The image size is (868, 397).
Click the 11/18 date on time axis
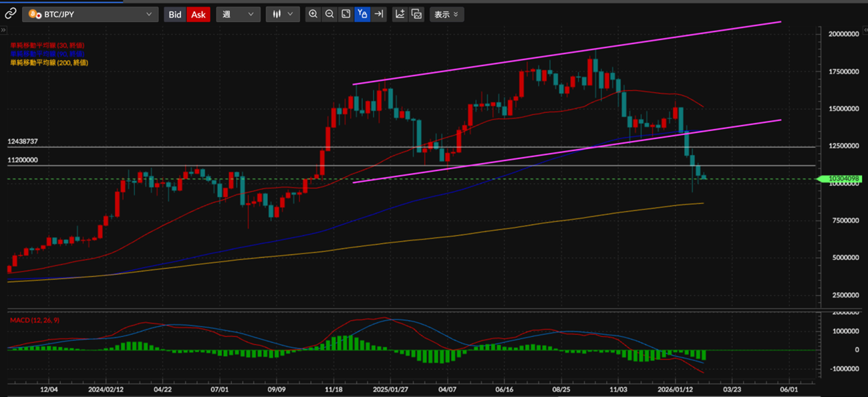334,388
